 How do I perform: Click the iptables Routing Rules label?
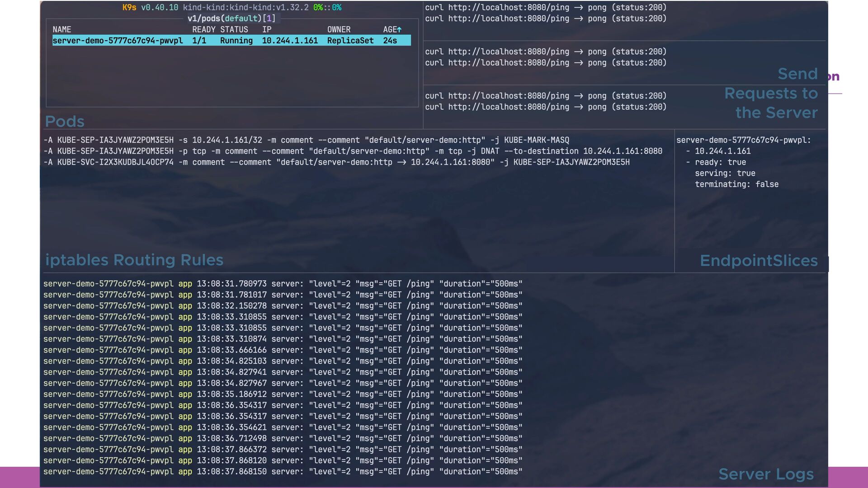pyautogui.click(x=134, y=260)
